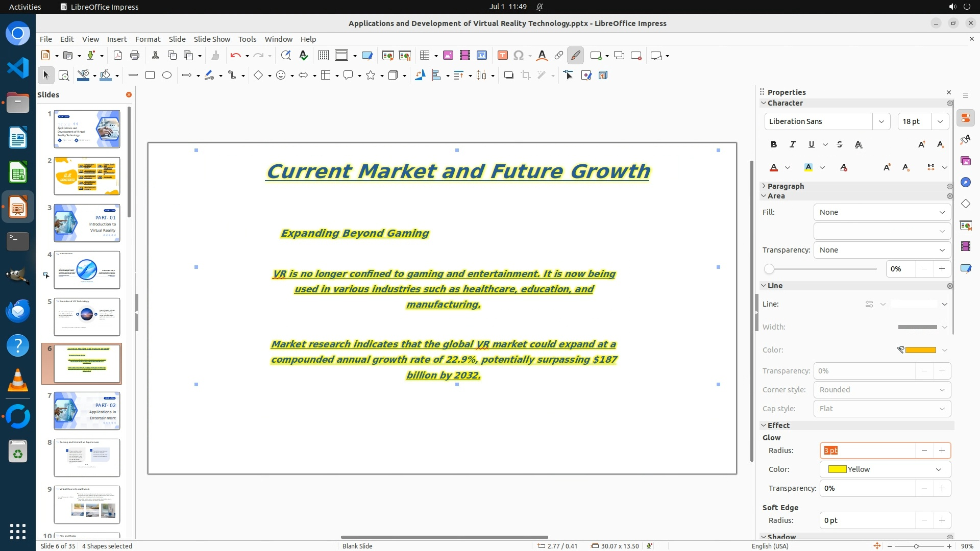The width and height of the screenshot is (980, 551).
Task: Increase the Glow Radius with plus button
Action: point(942,450)
